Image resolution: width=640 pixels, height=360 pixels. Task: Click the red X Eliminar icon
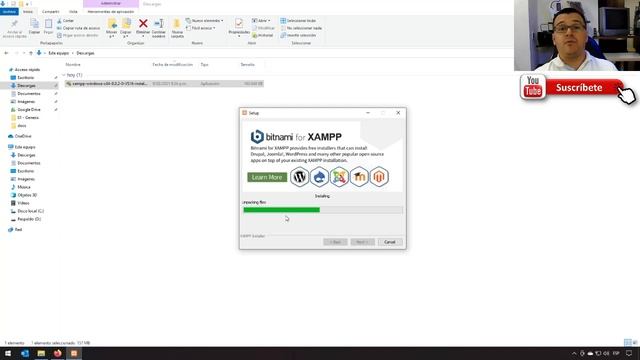(x=143, y=24)
